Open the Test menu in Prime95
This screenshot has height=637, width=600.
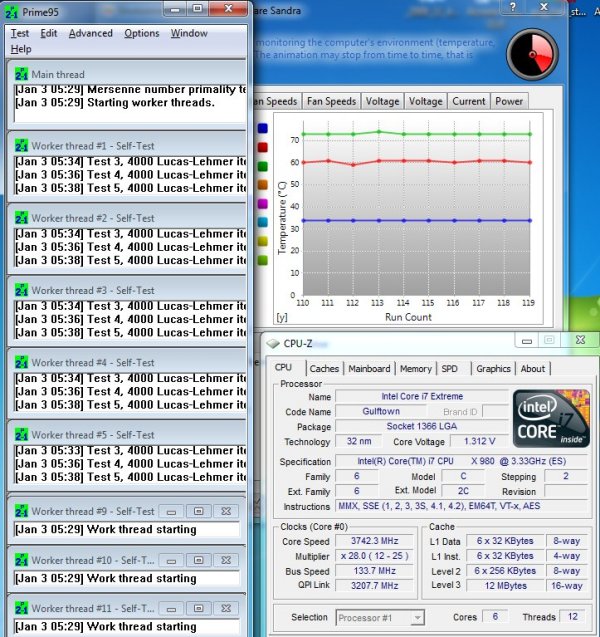[x=19, y=33]
